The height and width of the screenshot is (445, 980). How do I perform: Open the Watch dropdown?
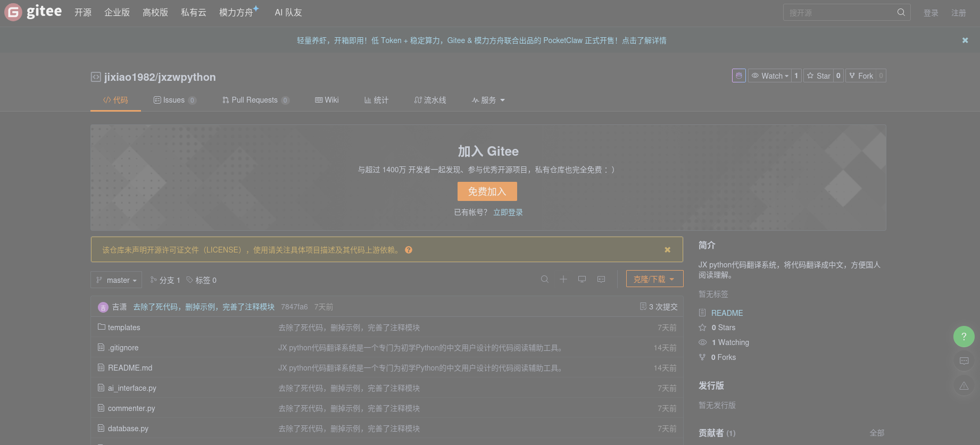(770, 76)
